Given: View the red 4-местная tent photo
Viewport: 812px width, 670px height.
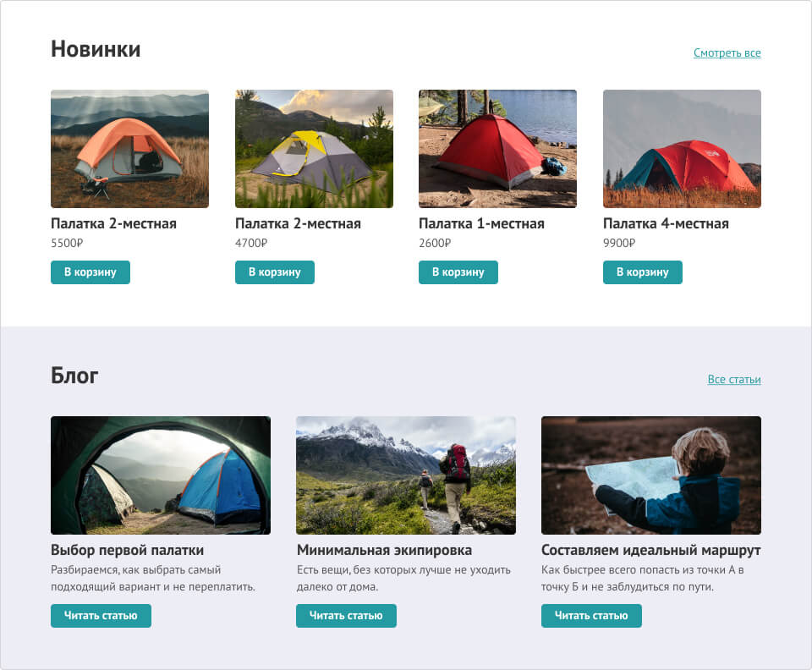Looking at the screenshot, I should click(x=682, y=149).
